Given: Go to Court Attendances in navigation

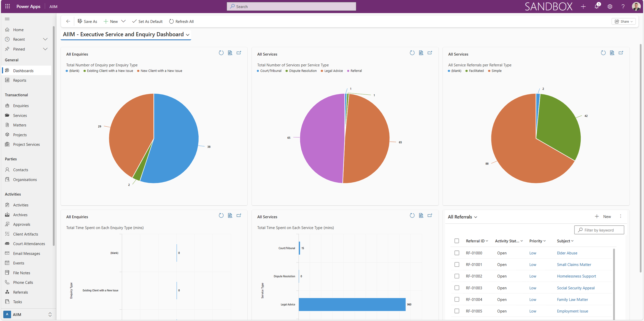Looking at the screenshot, I should point(29,244).
